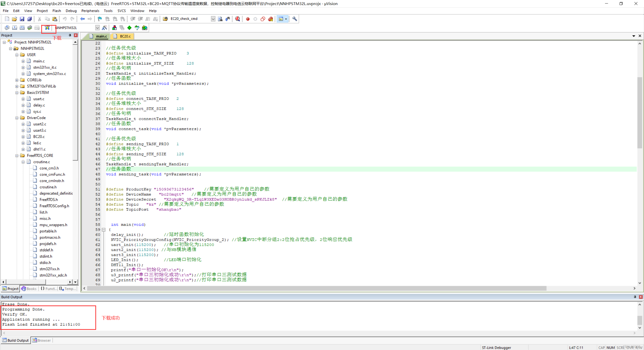Open Manage Project Items icon
Screen dimensions: 644x350
pyautogui.click(x=114, y=28)
